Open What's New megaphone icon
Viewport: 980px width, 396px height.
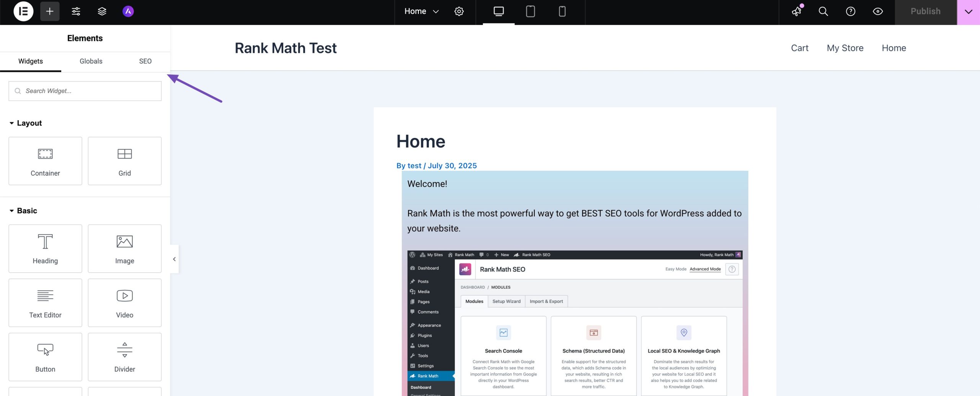click(797, 11)
